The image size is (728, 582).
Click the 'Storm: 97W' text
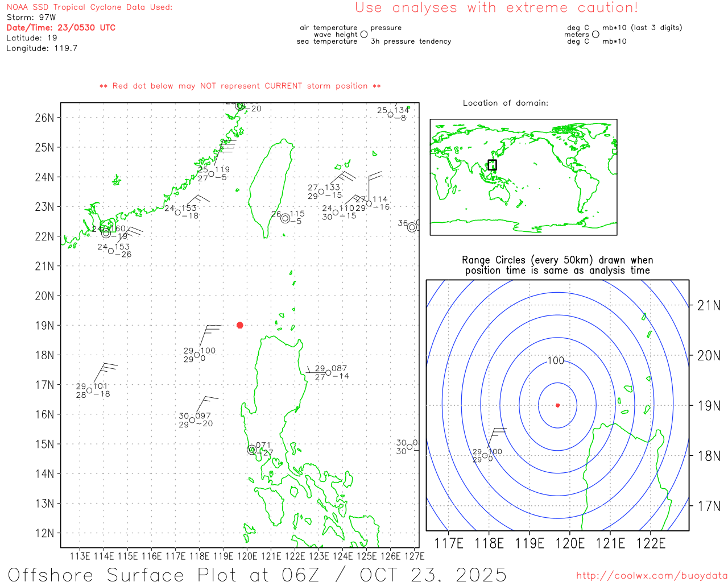point(31,18)
